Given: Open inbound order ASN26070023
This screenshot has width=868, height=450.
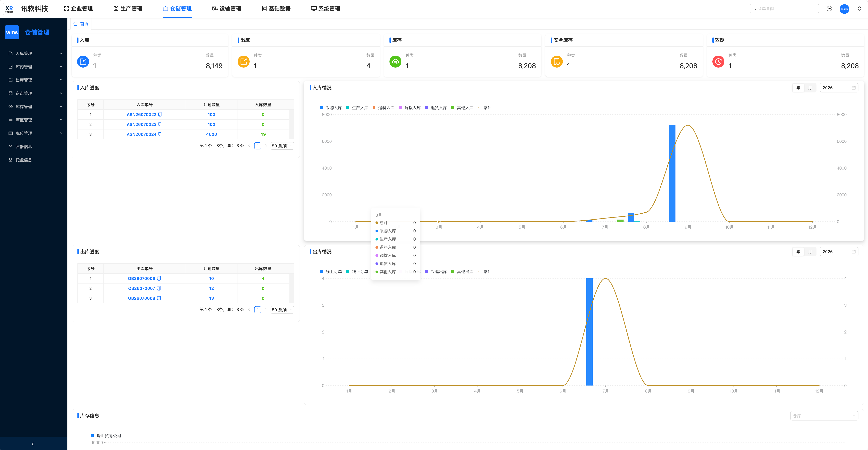Looking at the screenshot, I should tap(142, 124).
